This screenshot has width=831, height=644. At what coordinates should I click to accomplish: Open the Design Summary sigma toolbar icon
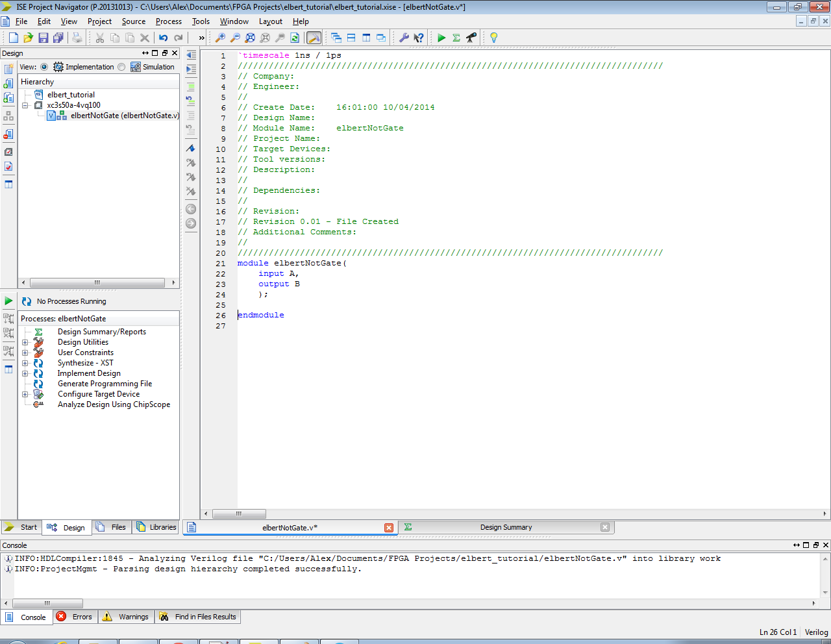coord(456,38)
